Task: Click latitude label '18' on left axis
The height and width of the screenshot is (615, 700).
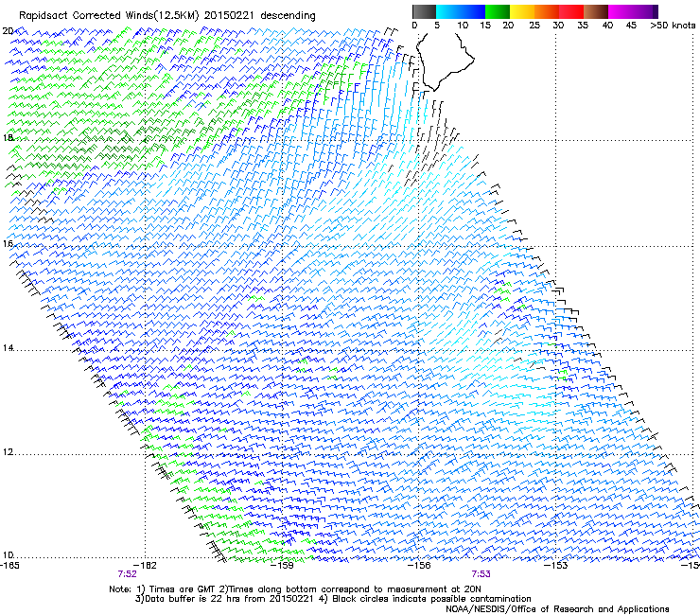Action: point(8,137)
